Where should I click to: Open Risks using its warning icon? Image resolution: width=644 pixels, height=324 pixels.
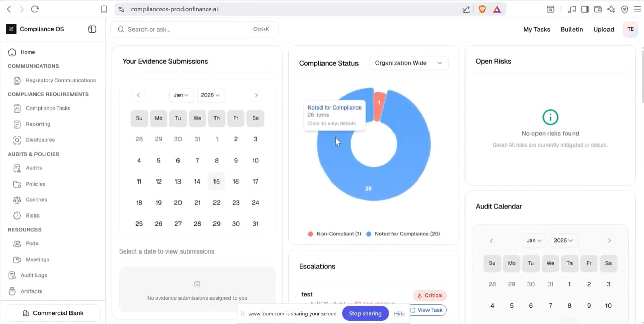coord(17,215)
